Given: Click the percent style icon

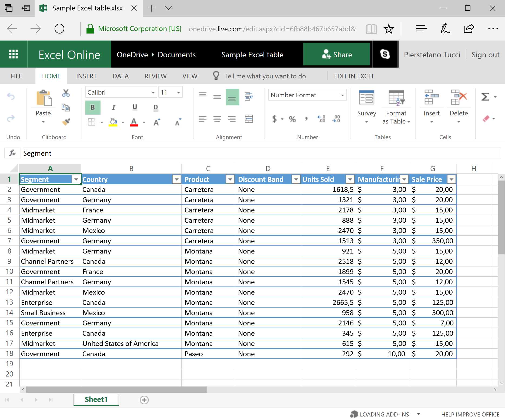Looking at the screenshot, I should [292, 119].
